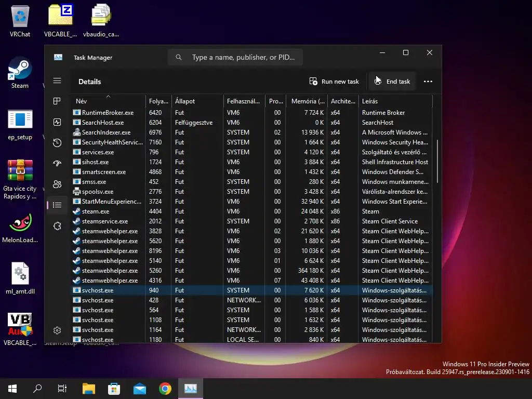This screenshot has height=399, width=532.
Task: Select the SecurityHealthServic... process row
Action: coord(252,142)
